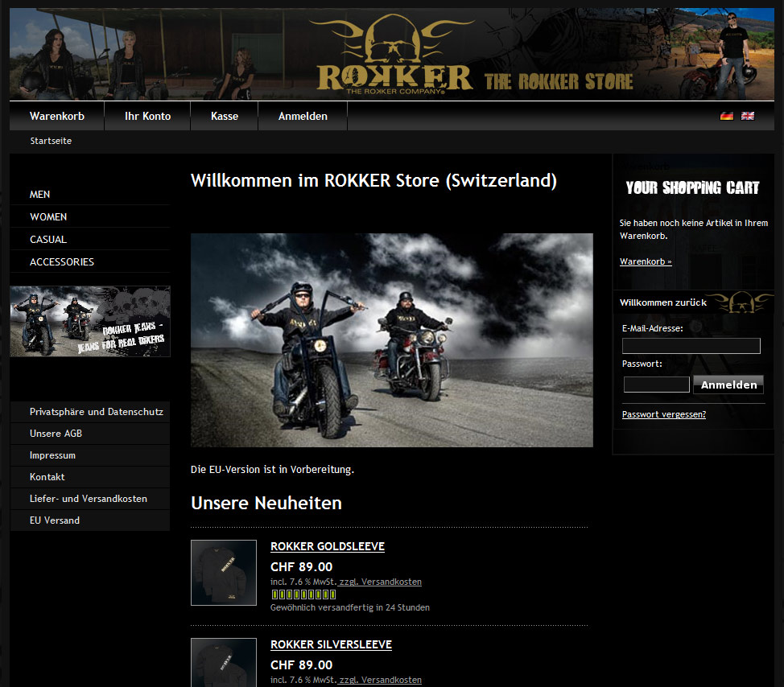Click the bikers hero image
Viewport: 784px width, 687px height.
click(391, 340)
